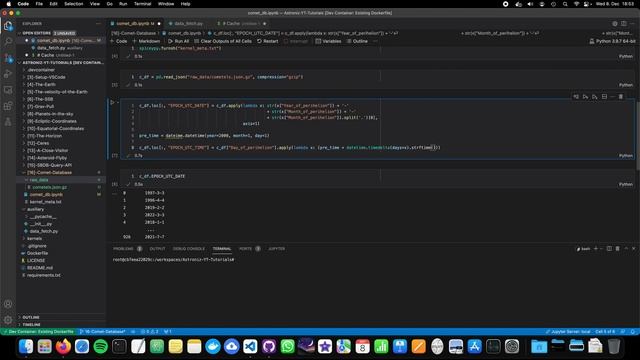Click the editor vertical scrollbar
Image resolution: width=640 pixels, height=360 pixels.
pyautogui.click(x=638, y=135)
